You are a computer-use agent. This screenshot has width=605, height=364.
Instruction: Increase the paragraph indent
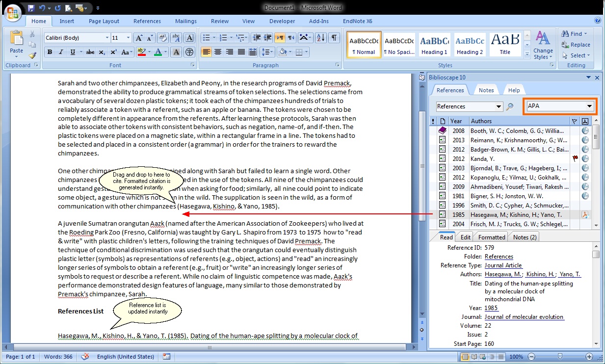(267, 38)
